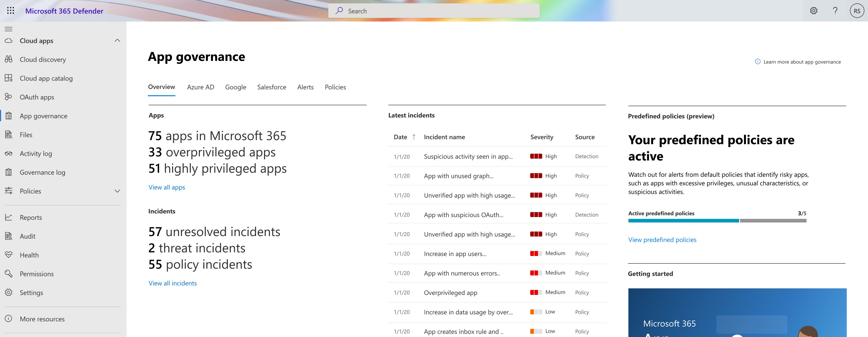This screenshot has width=868, height=337.
Task: Open help question mark icon
Action: pos(835,11)
